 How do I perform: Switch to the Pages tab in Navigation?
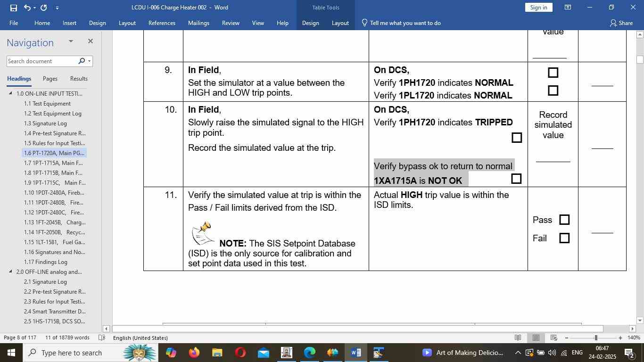click(x=50, y=79)
